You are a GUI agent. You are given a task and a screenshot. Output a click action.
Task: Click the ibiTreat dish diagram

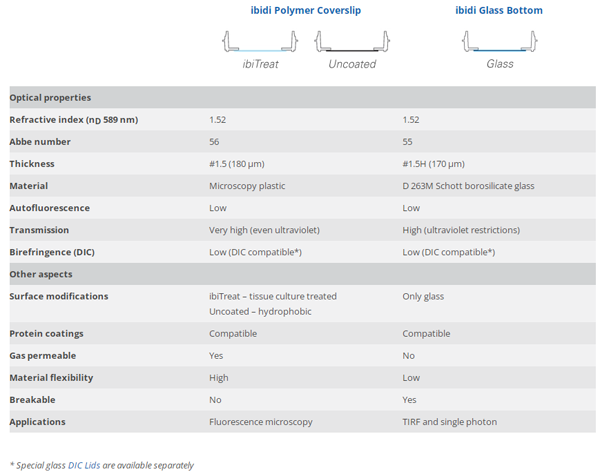pos(259,42)
